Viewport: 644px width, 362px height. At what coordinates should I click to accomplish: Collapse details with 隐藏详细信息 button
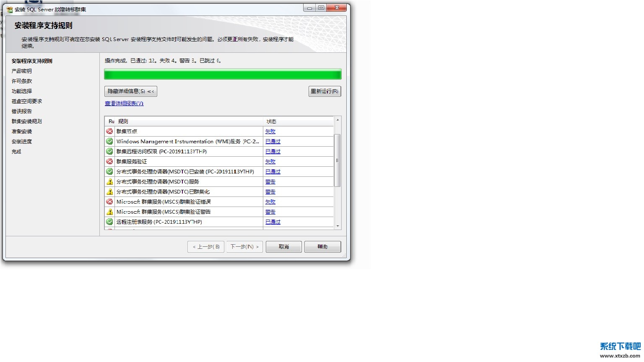(131, 91)
